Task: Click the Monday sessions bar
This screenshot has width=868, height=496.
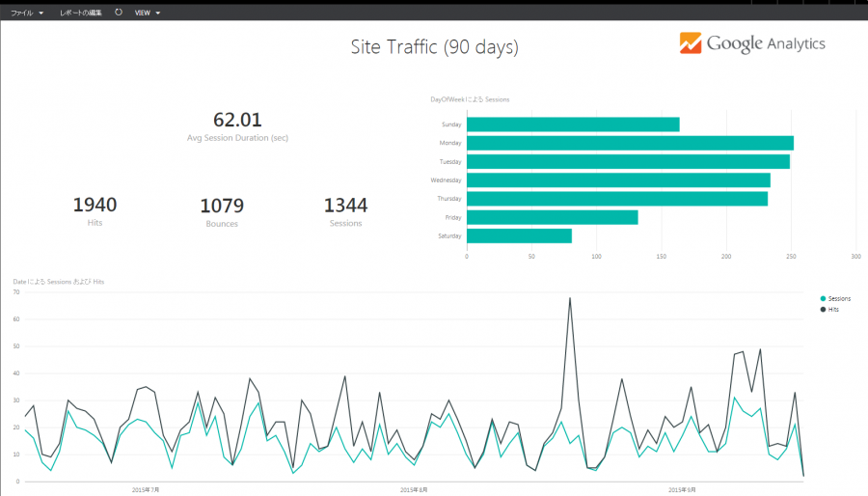Action: pos(629,143)
